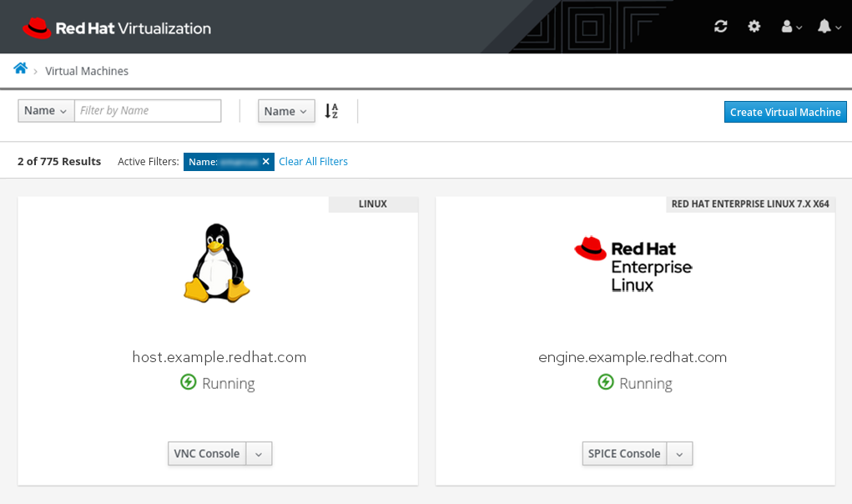Image resolution: width=852 pixels, height=504 pixels.
Task: Open the sort-by Name dropdown
Action: coord(286,110)
